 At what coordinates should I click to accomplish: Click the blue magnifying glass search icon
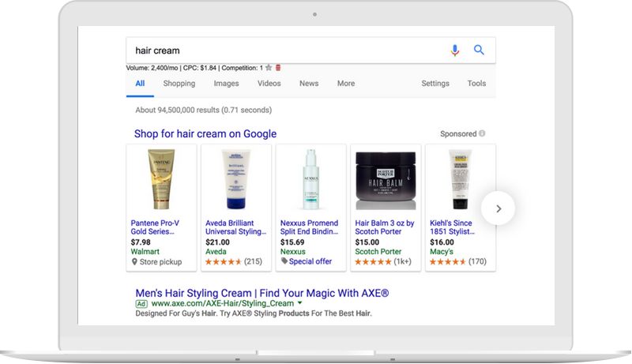pos(479,50)
